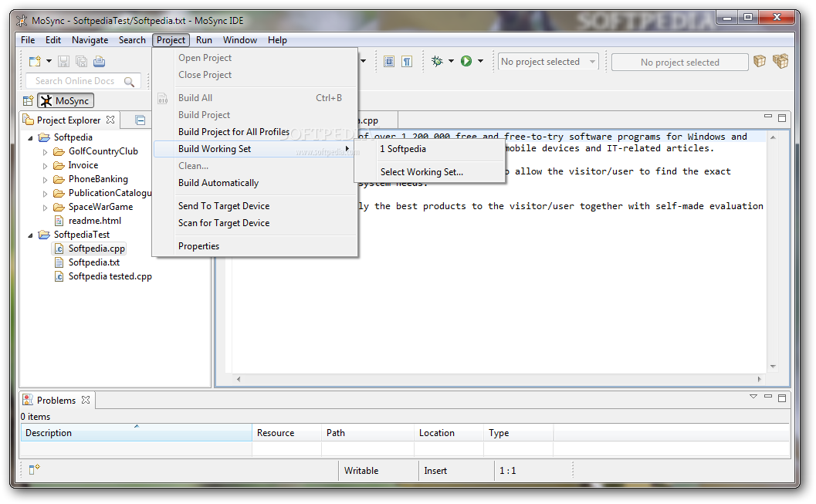The height and width of the screenshot is (504, 816).
Task: Sort by Location column header
Action: [x=449, y=433]
